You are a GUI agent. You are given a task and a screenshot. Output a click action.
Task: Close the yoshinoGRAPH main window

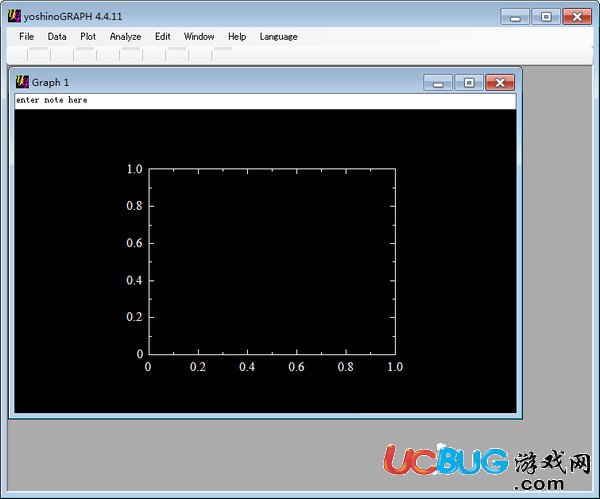coord(577,17)
